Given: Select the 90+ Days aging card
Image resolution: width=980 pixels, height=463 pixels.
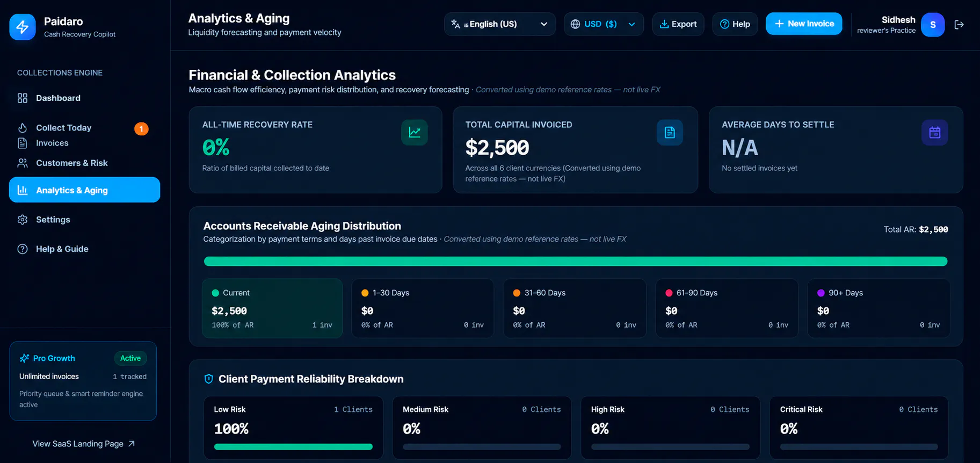Looking at the screenshot, I should point(879,308).
